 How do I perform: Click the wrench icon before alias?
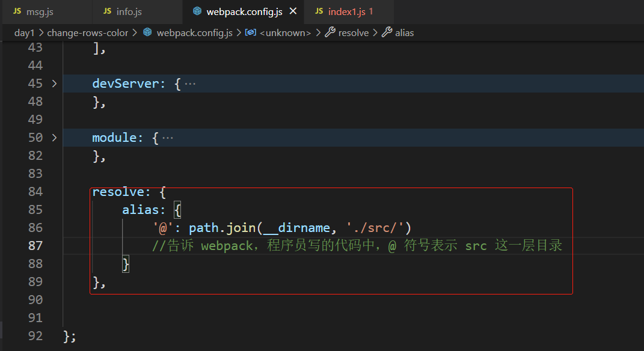click(x=387, y=32)
